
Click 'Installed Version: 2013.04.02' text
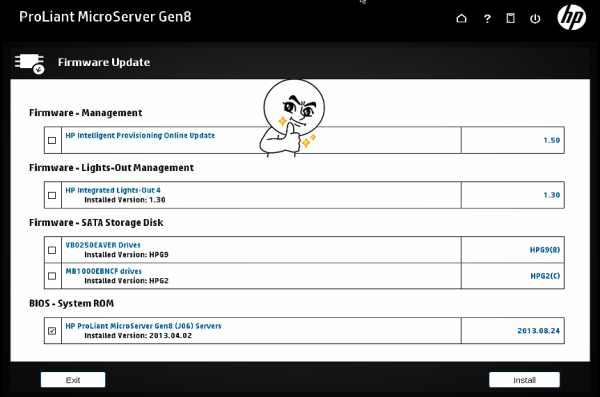[138, 336]
